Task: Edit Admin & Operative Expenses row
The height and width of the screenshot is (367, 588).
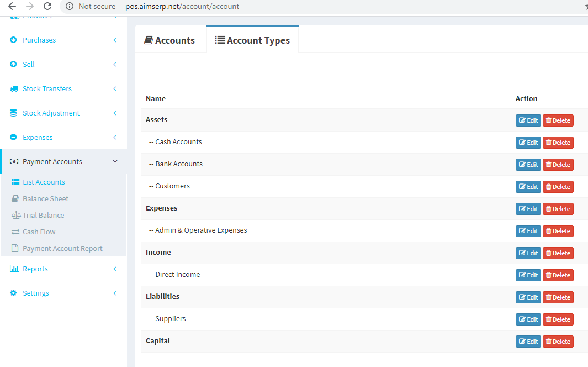Action: click(x=528, y=231)
